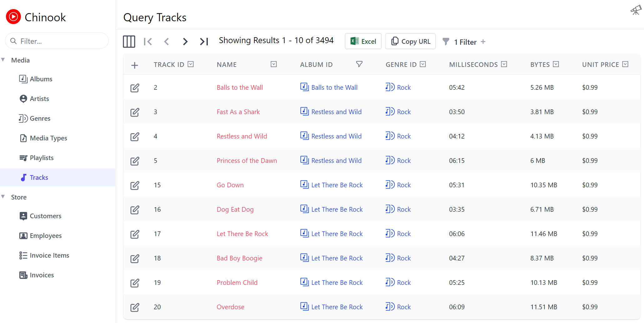
Task: Open the Album ID column filter
Action: 359,64
